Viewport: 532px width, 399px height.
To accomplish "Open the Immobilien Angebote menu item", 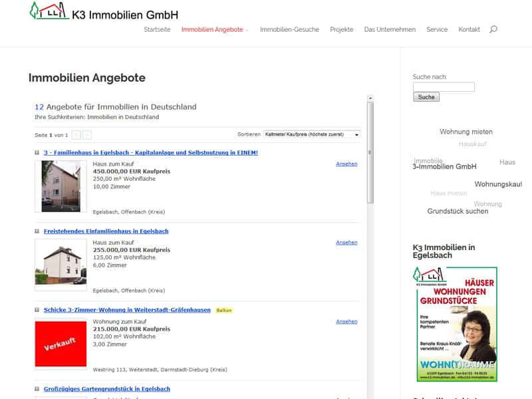I will coord(212,29).
